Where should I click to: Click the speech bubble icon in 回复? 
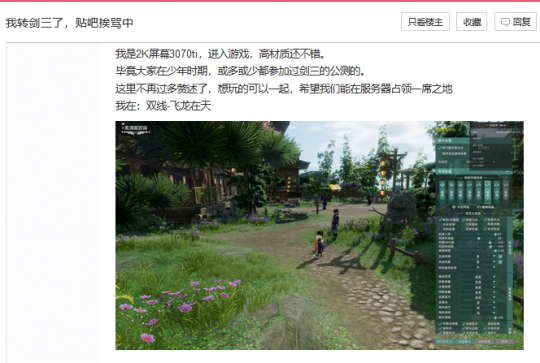[505, 22]
